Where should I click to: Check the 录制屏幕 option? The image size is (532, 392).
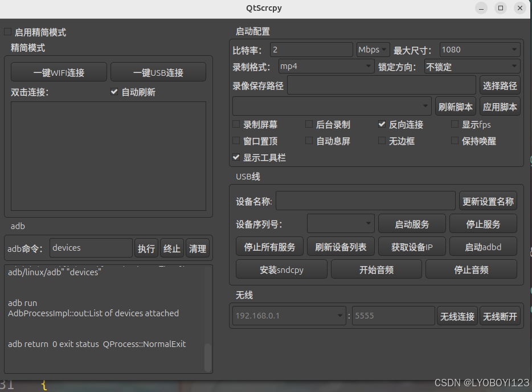(236, 124)
